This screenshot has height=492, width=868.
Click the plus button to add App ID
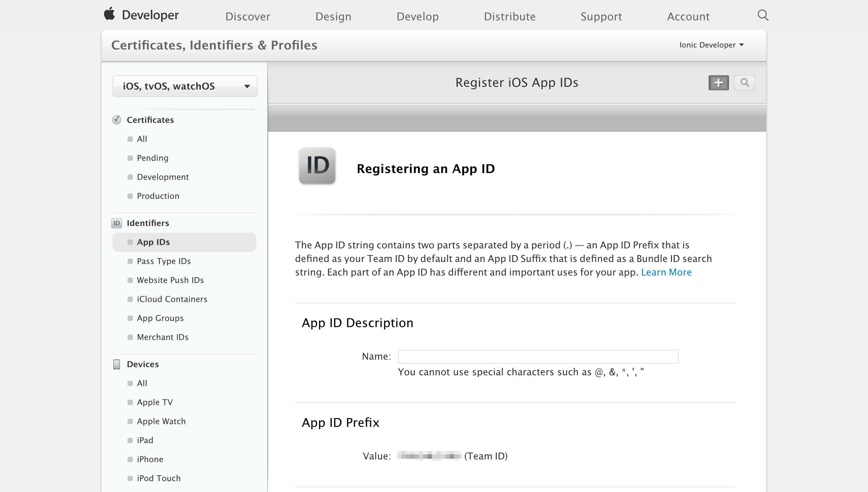coord(718,83)
